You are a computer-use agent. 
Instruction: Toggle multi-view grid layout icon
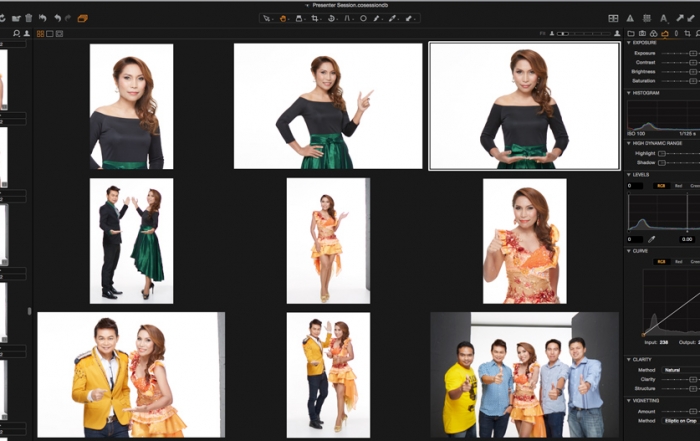click(613, 18)
